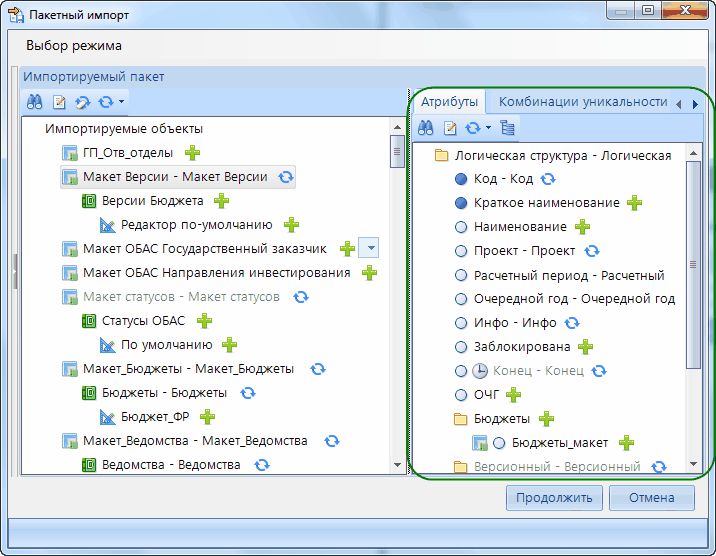Click the tree structure icon in attributes toolbar
The height and width of the screenshot is (556, 716).
[508, 128]
